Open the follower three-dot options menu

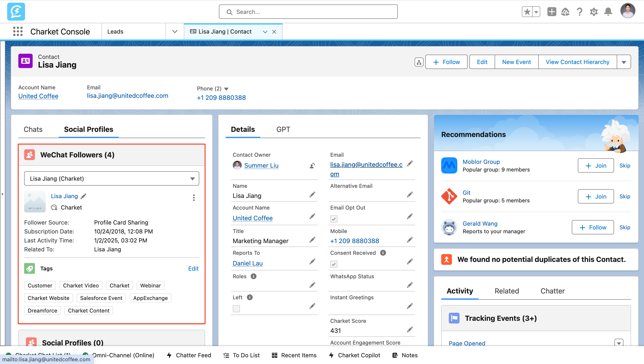[x=194, y=198]
